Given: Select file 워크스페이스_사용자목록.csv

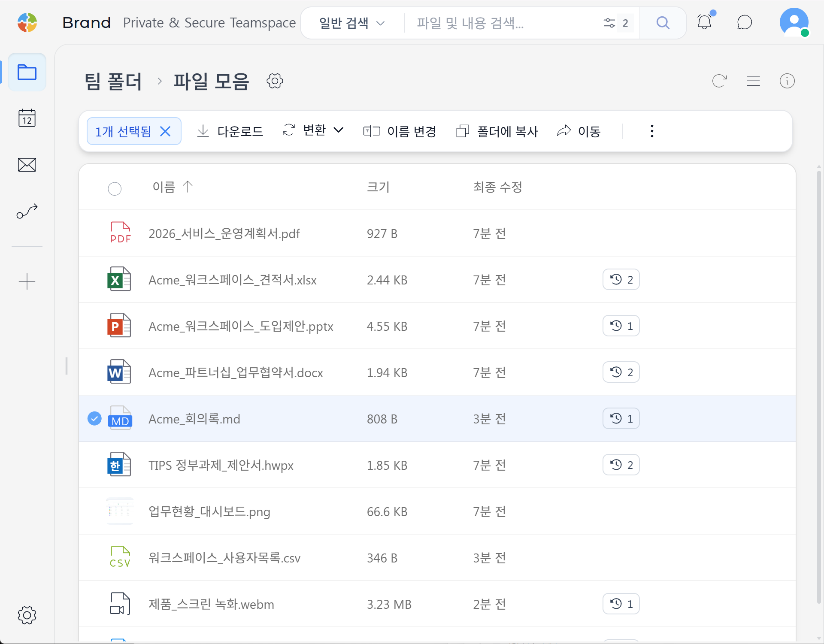Looking at the screenshot, I should tap(224, 558).
